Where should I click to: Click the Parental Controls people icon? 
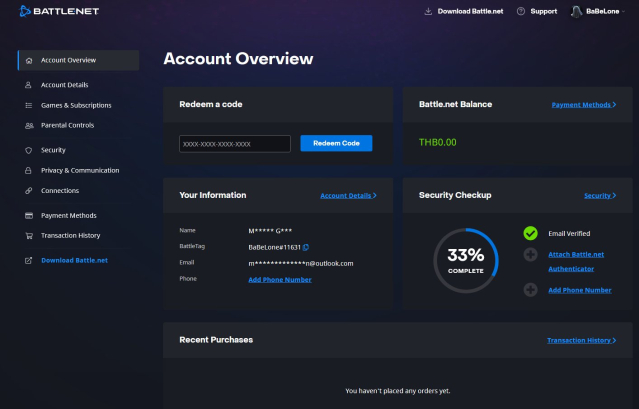(x=29, y=125)
